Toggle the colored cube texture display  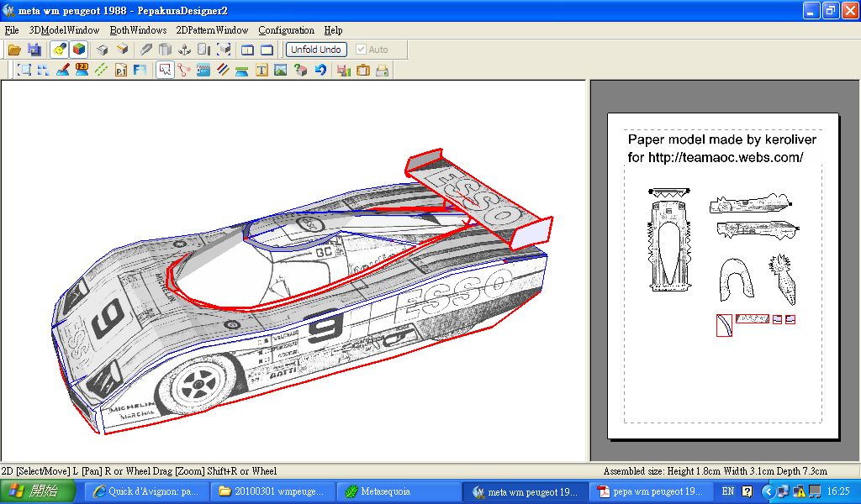tap(78, 50)
